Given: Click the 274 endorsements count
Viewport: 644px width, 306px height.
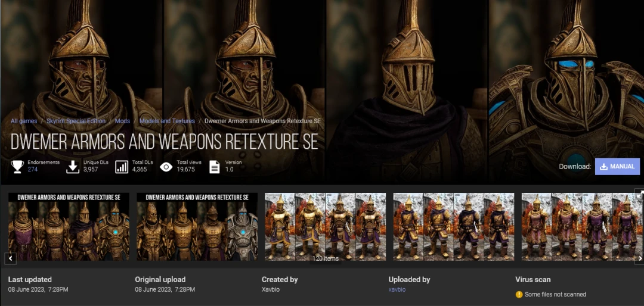Looking at the screenshot, I should pyautogui.click(x=32, y=169).
